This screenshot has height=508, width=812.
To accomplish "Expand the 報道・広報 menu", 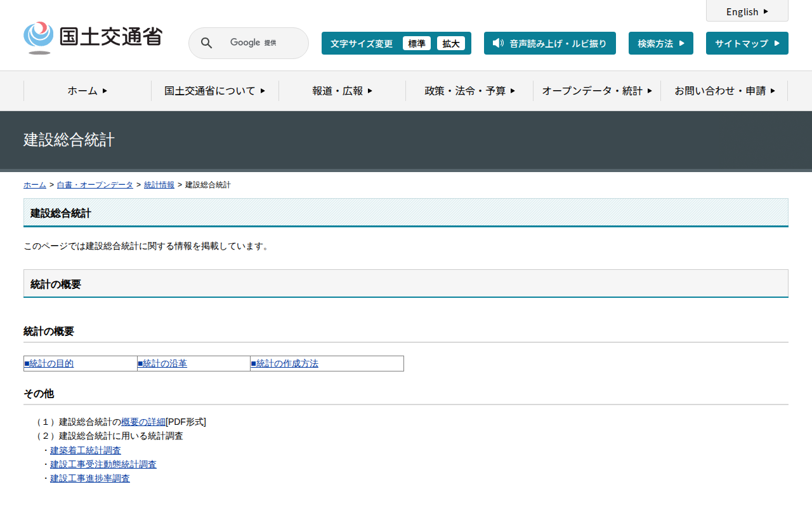I will [x=342, y=91].
